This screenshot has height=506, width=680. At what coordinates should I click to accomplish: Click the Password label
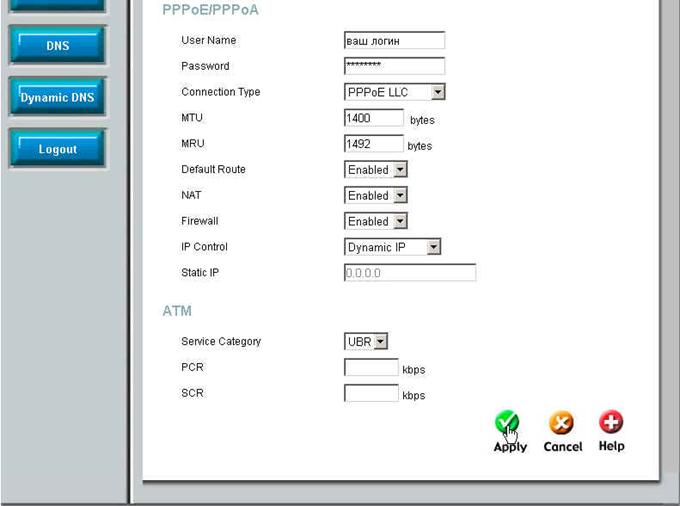pos(205,66)
